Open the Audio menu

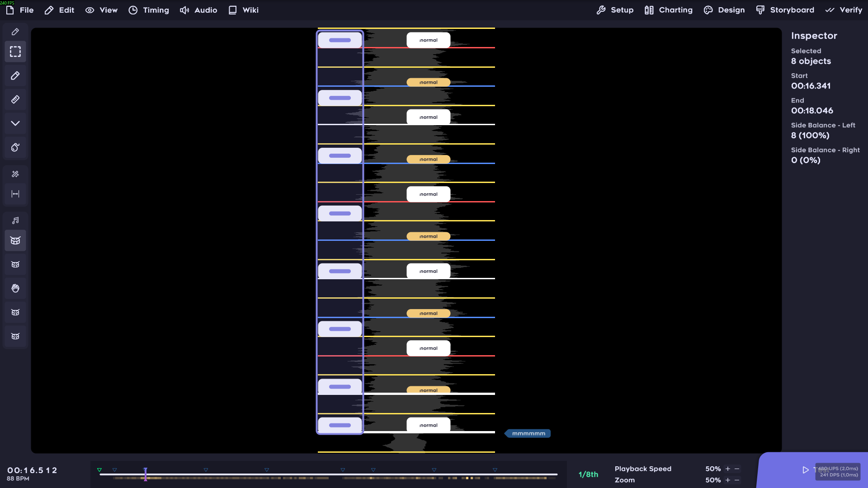tap(198, 10)
